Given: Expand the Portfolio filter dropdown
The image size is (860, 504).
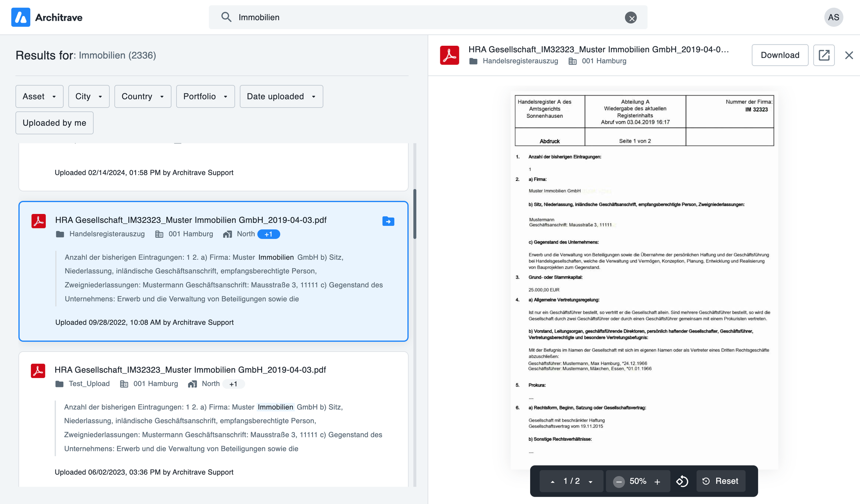Looking at the screenshot, I should [205, 96].
